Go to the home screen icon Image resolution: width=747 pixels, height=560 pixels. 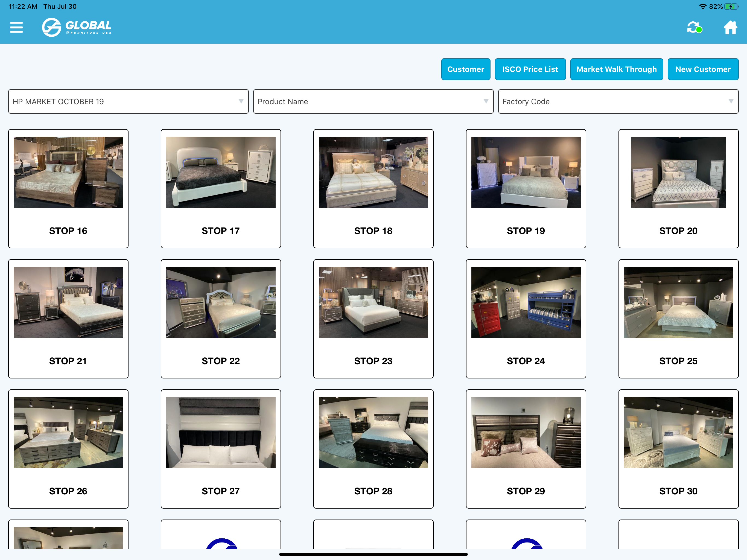[x=730, y=27]
